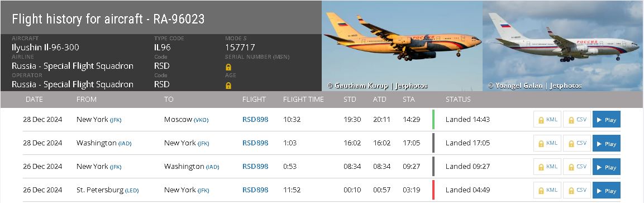
Task: Click the DATE column header
Action: tap(34, 100)
